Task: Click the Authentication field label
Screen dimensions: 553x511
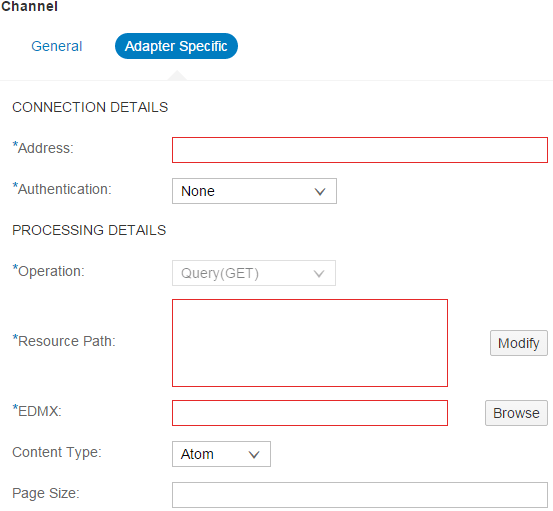Action: pos(62,189)
